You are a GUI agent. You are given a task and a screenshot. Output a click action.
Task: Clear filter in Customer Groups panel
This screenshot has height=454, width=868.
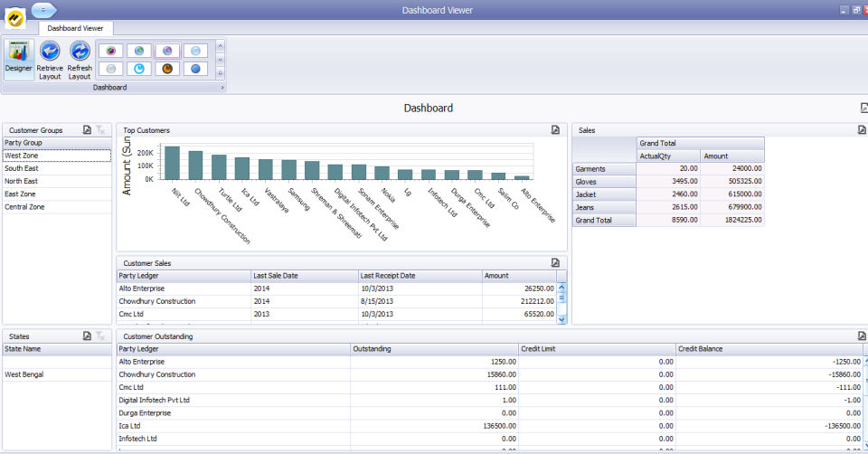[101, 130]
